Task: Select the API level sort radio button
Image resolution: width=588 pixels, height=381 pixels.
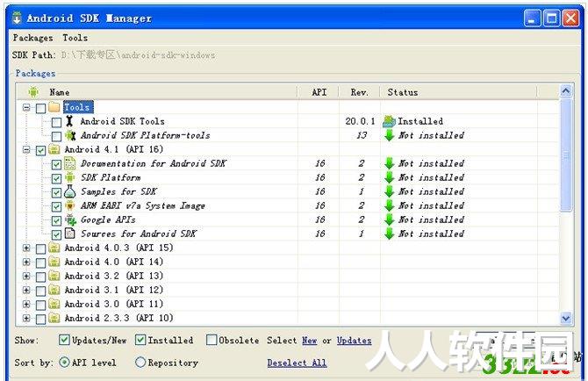Action: pos(64,363)
